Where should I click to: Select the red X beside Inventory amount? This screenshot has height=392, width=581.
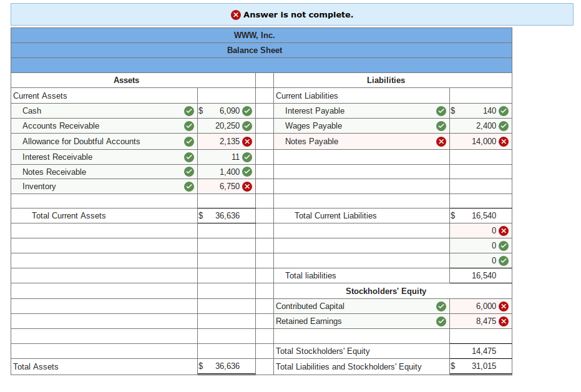point(248,186)
